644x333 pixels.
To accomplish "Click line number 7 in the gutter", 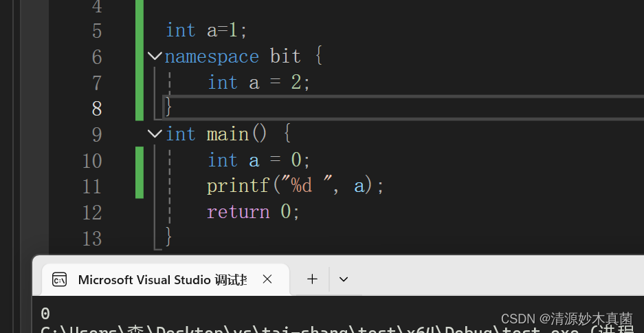I will pyautogui.click(x=97, y=83).
